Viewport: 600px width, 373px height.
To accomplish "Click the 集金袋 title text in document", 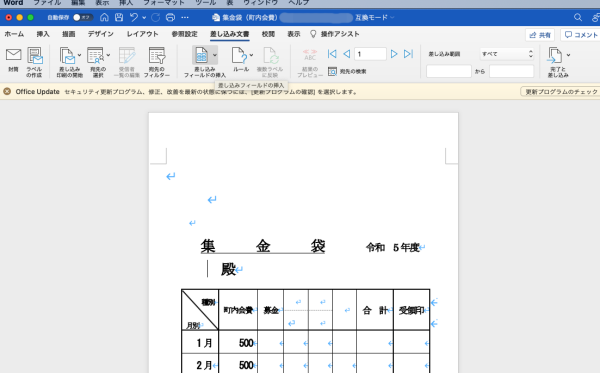I will point(263,246).
